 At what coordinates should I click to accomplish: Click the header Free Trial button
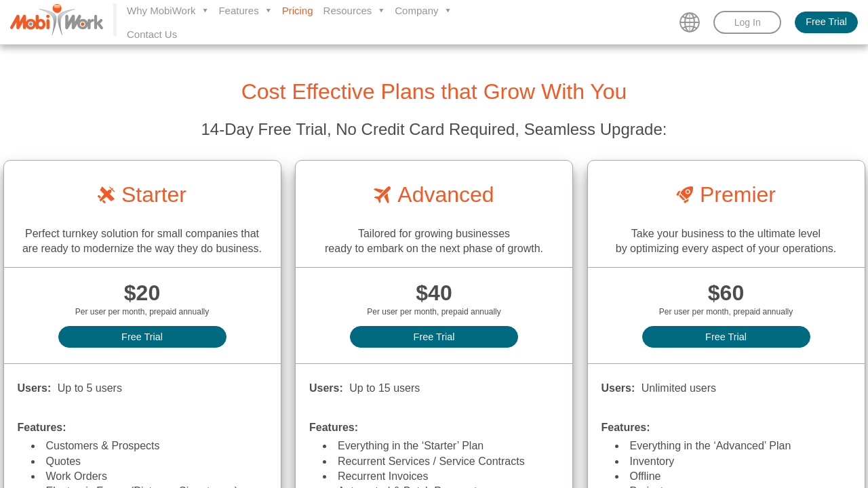click(x=826, y=22)
